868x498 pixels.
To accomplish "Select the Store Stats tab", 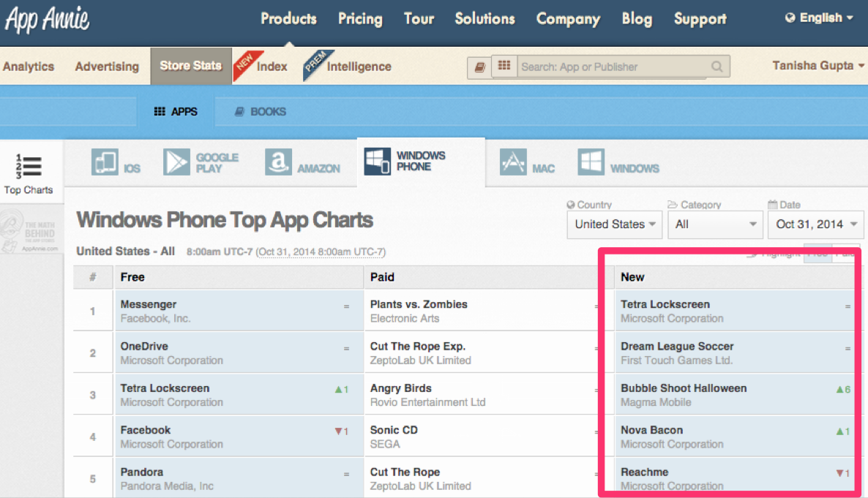I will click(191, 66).
